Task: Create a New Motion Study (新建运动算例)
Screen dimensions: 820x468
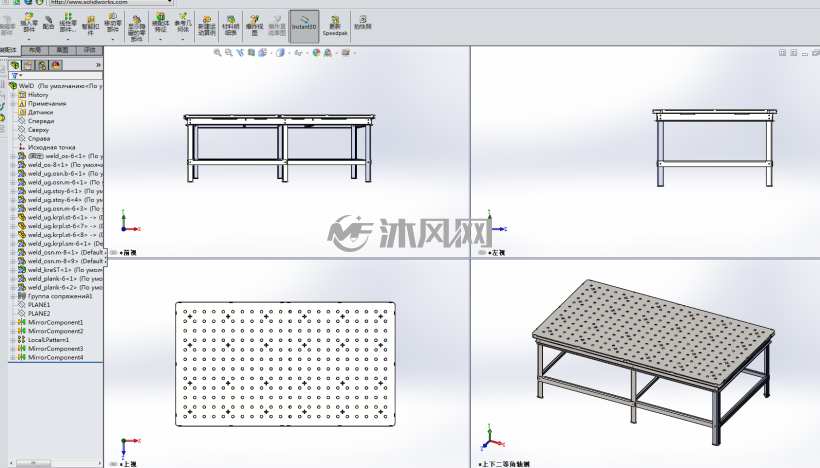Action: (x=207, y=26)
